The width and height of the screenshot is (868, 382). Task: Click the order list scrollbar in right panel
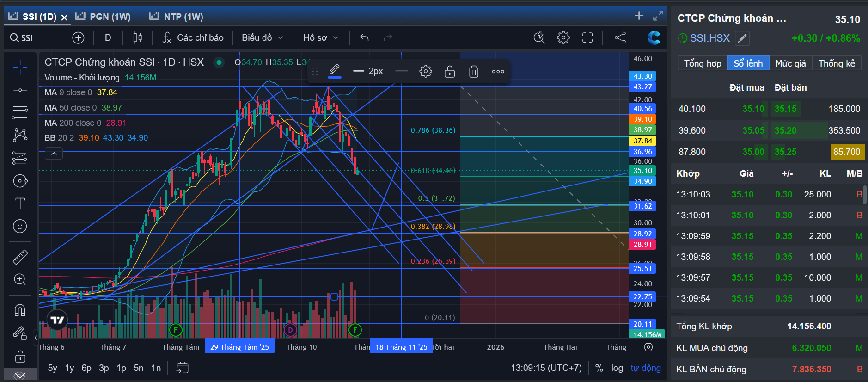(x=865, y=195)
